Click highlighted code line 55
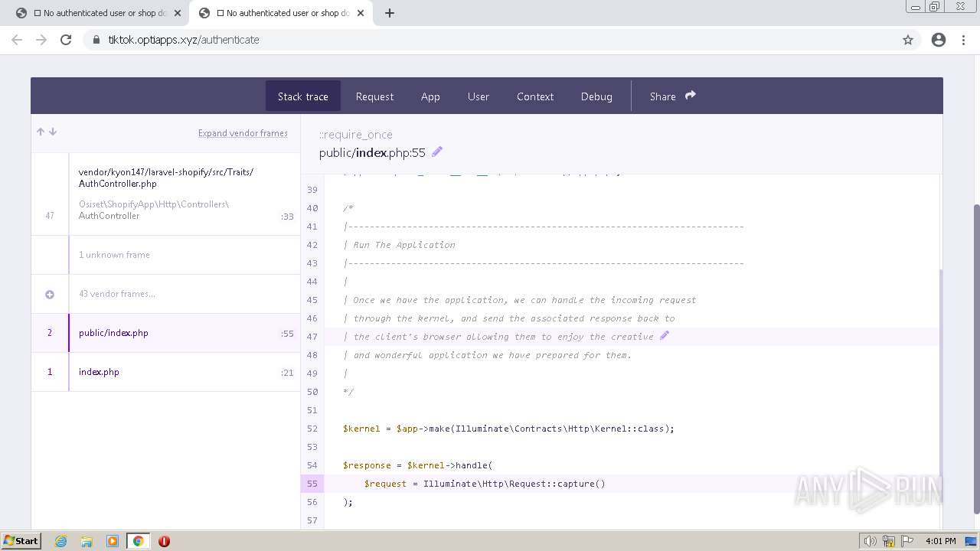 point(619,484)
